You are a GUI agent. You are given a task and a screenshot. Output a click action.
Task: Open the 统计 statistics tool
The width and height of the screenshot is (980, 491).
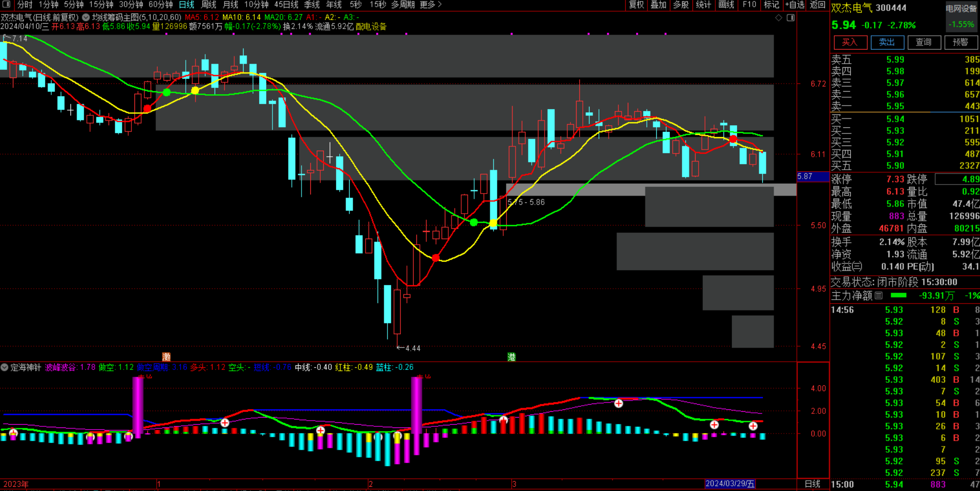point(703,5)
